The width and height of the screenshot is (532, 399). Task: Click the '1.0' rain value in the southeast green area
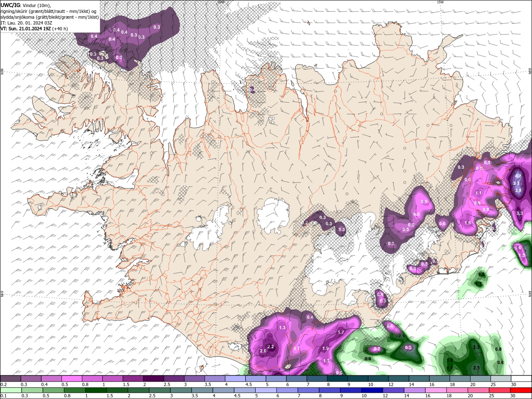(450, 360)
